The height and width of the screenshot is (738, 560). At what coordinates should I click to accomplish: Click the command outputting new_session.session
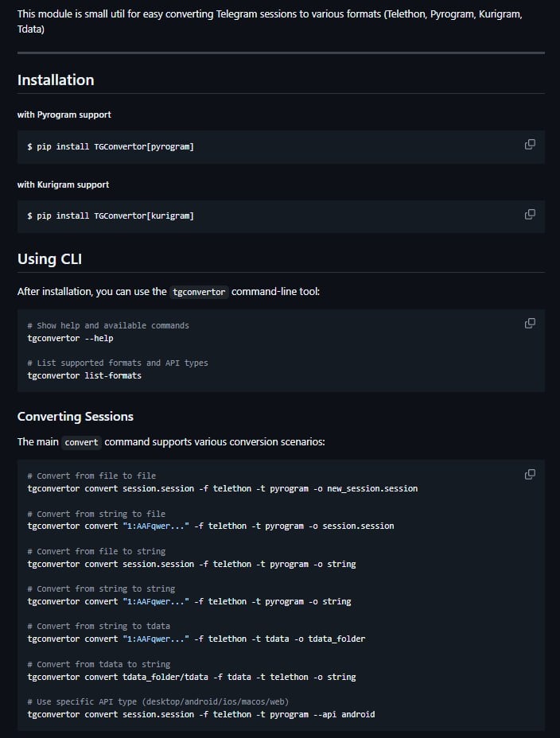(223, 488)
